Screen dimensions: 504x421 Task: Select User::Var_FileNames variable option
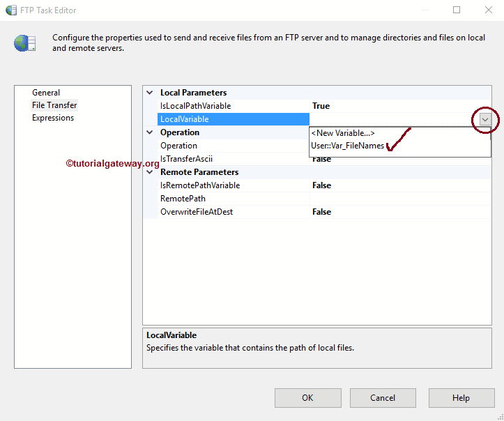(347, 146)
